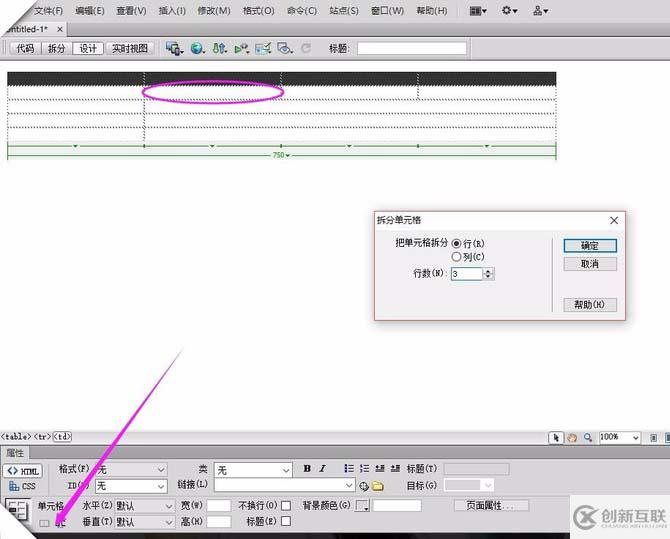This screenshot has height=539, width=670.
Task: Open the ID dropdown
Action: (x=131, y=486)
